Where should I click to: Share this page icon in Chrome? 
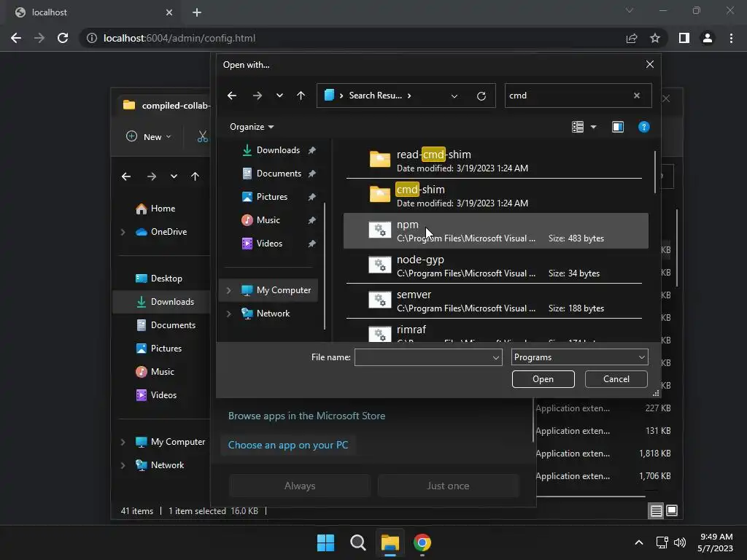click(x=632, y=38)
